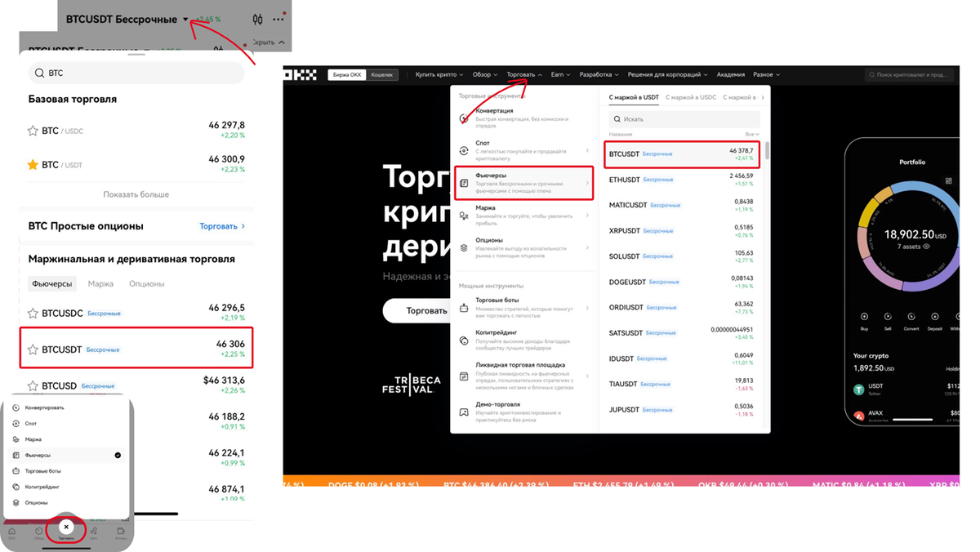Tap the Конвертировать icon in the mobile popup
The height and width of the screenshot is (552, 980).
16,407
